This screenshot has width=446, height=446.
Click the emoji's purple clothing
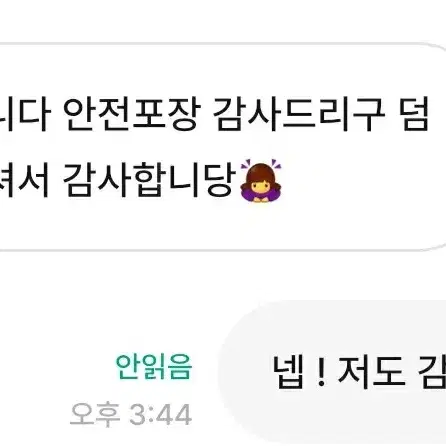pyautogui.click(x=261, y=196)
